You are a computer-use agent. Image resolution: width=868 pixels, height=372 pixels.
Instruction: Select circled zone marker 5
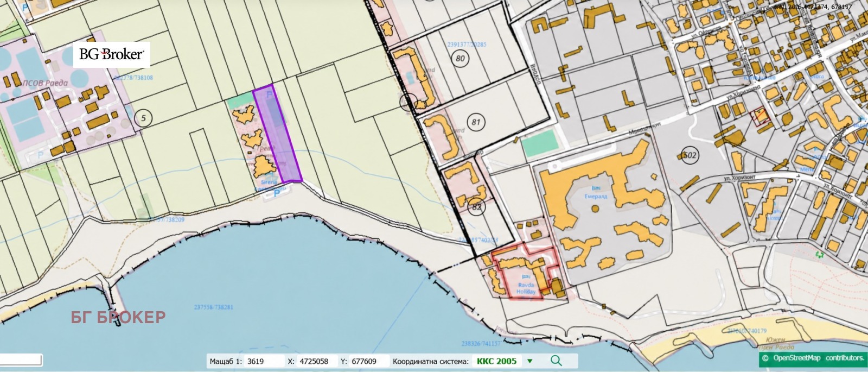click(x=143, y=118)
